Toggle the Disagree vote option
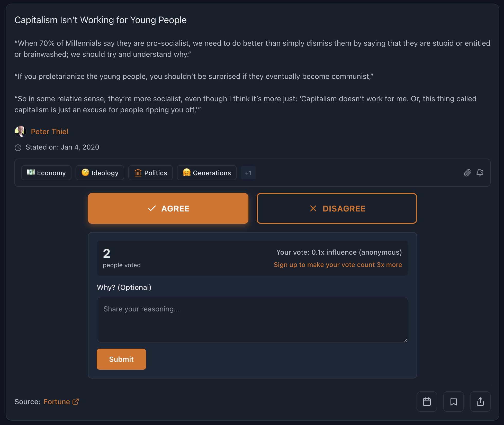Screen dimensions: 504x425 (337, 208)
